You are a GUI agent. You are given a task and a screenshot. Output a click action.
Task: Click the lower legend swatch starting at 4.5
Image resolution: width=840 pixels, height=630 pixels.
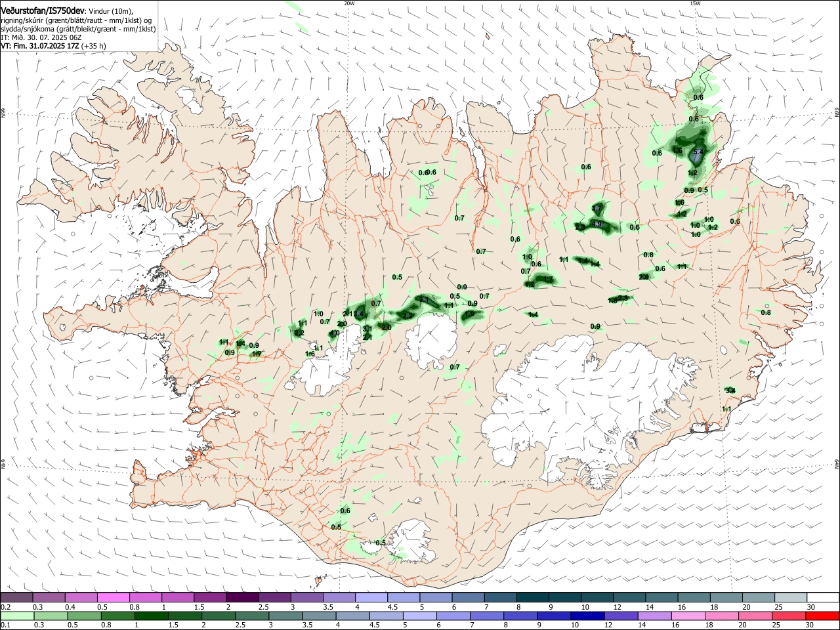[x=386, y=616]
